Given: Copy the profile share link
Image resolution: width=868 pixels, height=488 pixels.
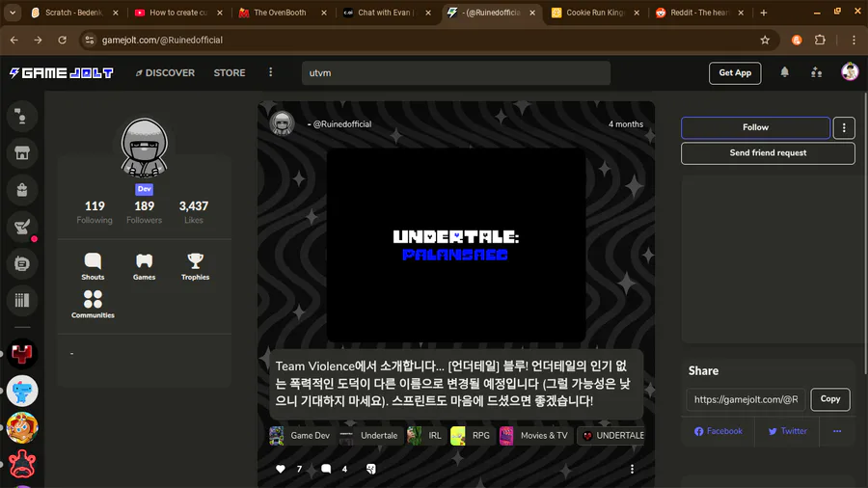Looking at the screenshot, I should pyautogui.click(x=829, y=399).
